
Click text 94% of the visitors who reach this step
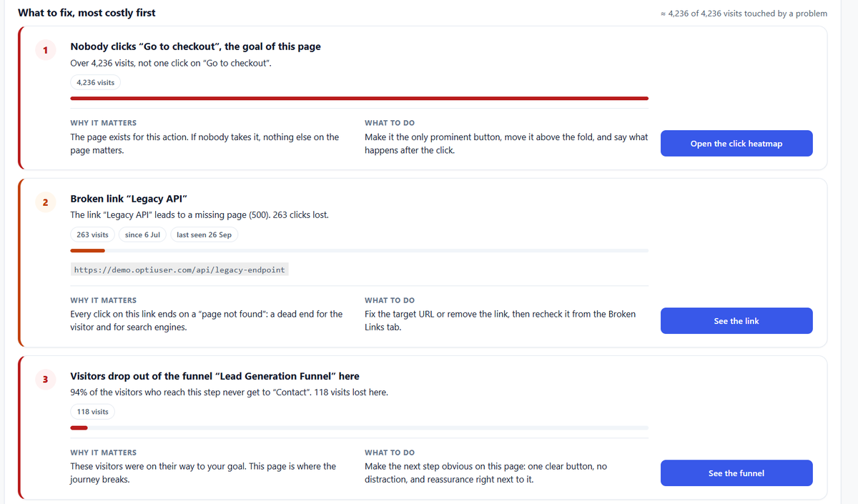click(229, 392)
